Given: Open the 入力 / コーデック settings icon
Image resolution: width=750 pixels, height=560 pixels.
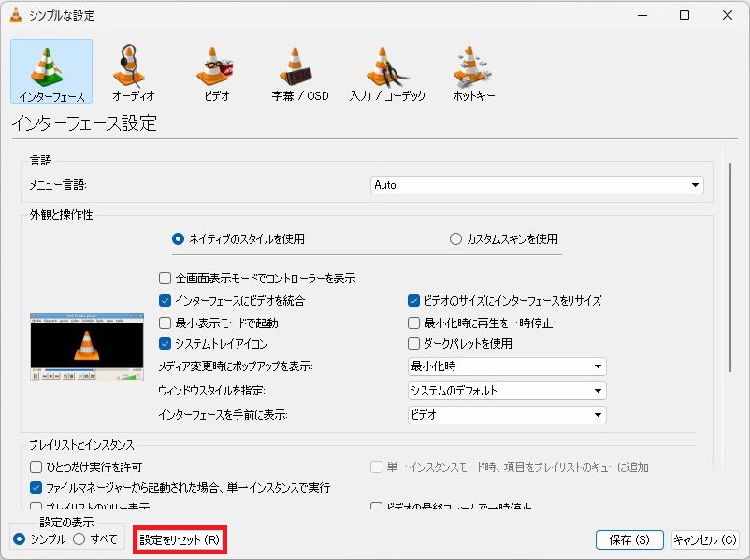Looking at the screenshot, I should click(x=387, y=71).
